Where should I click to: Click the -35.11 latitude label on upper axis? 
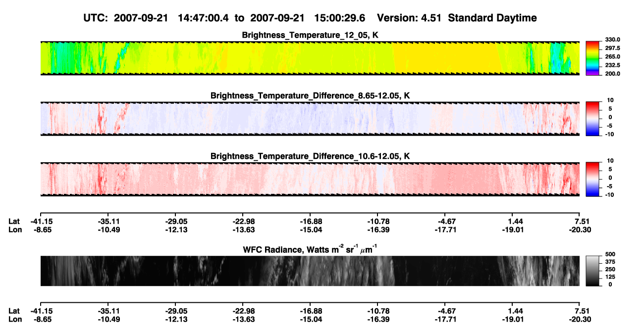(x=107, y=222)
